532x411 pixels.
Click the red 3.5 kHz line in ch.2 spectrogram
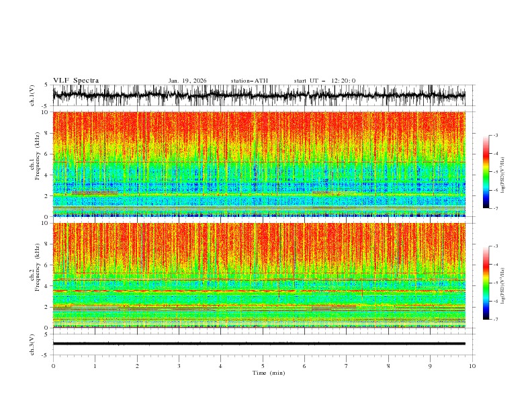tap(259, 291)
